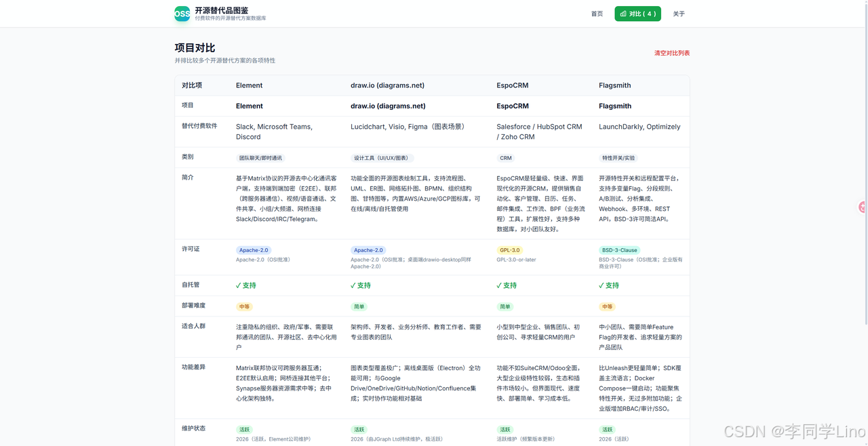Click the 简单 difficulty badge for draw.io
The width and height of the screenshot is (868, 446).
(x=359, y=307)
